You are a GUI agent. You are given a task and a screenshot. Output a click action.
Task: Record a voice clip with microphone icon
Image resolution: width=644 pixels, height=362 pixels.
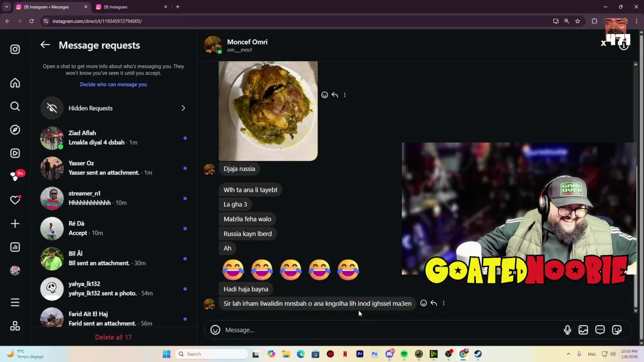[567, 330]
